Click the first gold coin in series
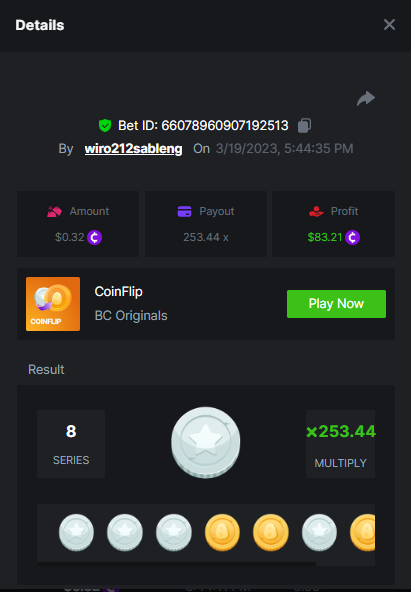This screenshot has height=592, width=411. click(x=222, y=532)
